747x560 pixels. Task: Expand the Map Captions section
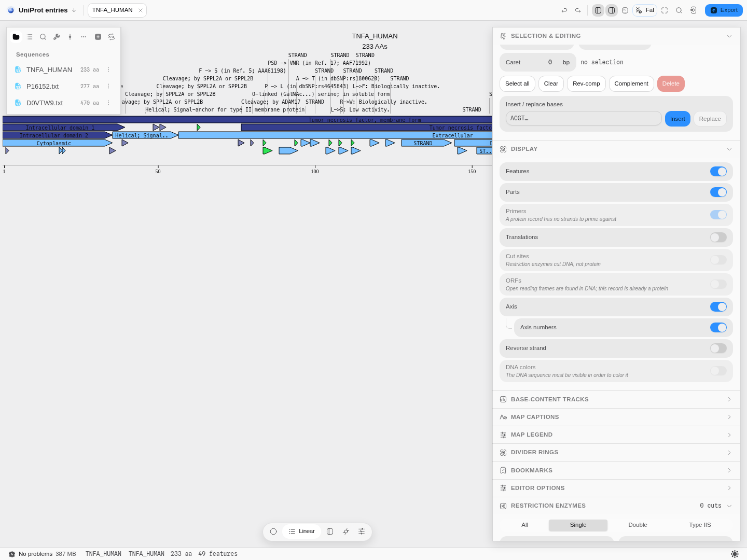coord(616,417)
